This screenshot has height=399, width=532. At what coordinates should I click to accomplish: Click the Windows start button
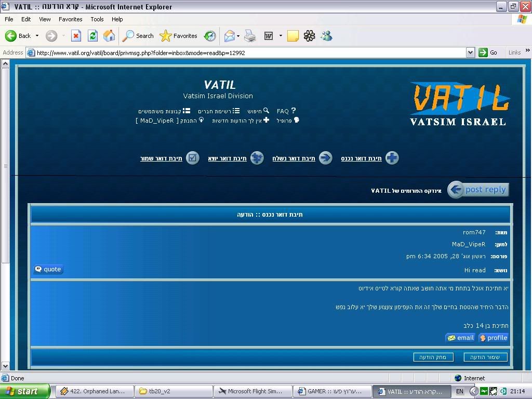coord(25,392)
